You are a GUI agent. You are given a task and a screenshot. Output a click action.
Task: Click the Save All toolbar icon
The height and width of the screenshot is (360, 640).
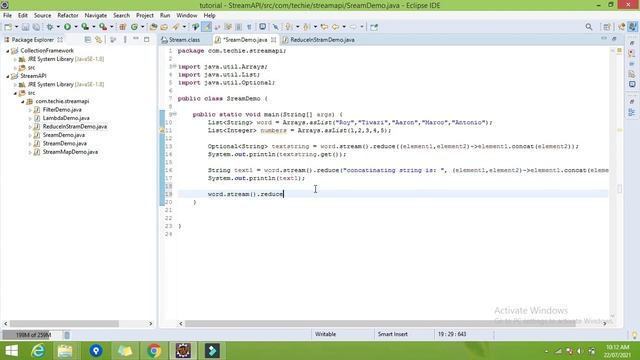click(x=36, y=27)
